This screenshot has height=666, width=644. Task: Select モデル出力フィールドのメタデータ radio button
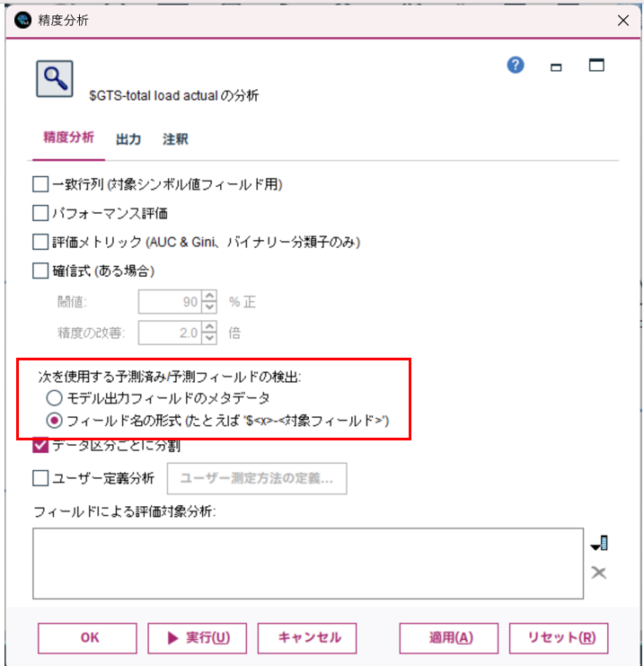(54, 398)
